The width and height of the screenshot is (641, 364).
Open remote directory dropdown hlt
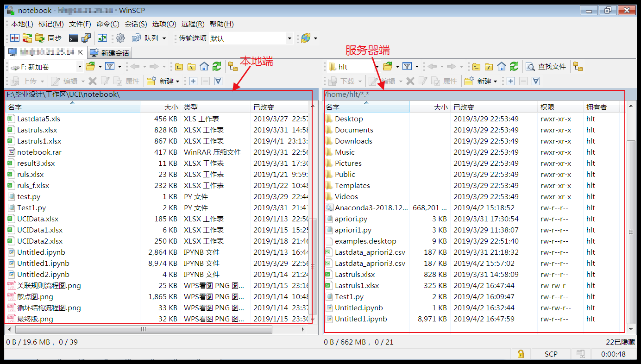pos(353,67)
